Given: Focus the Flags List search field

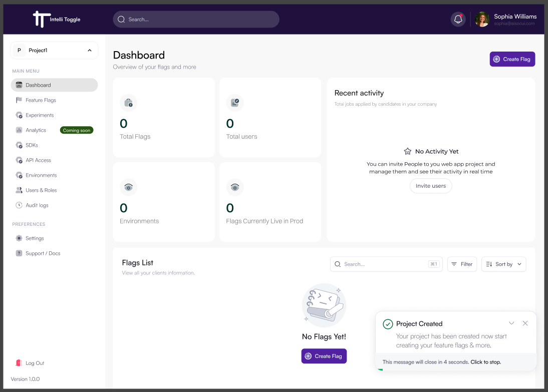Looking at the screenshot, I should click(x=383, y=264).
